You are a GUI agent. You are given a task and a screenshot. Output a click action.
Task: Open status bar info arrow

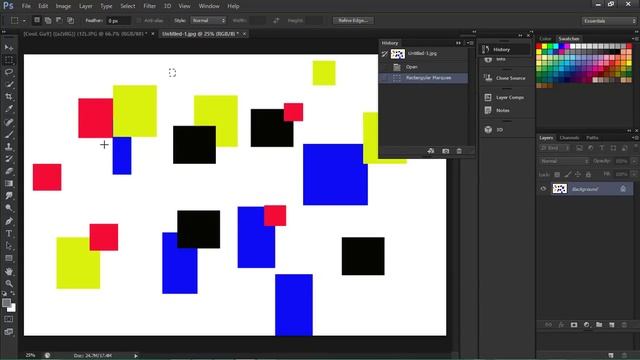pyautogui.click(x=136, y=356)
